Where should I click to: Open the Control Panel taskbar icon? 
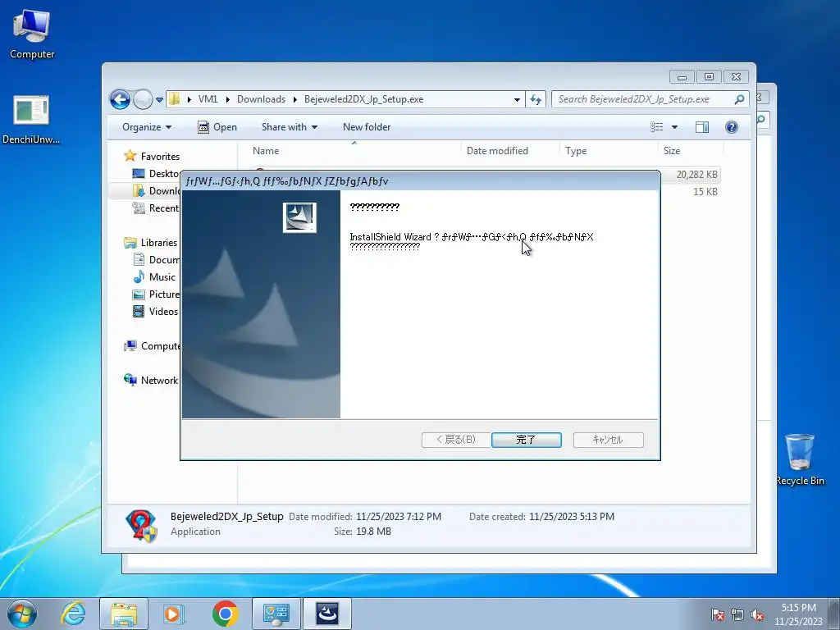pyautogui.click(x=276, y=614)
